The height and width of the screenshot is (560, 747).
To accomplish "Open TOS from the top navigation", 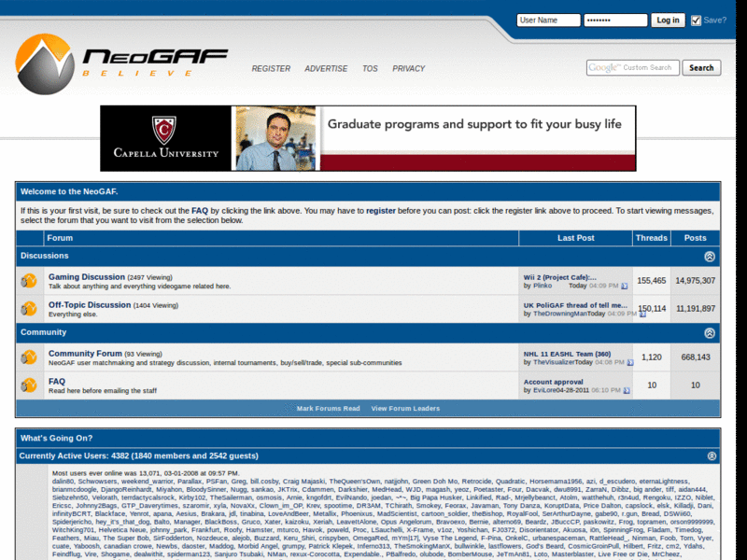I will (x=370, y=68).
